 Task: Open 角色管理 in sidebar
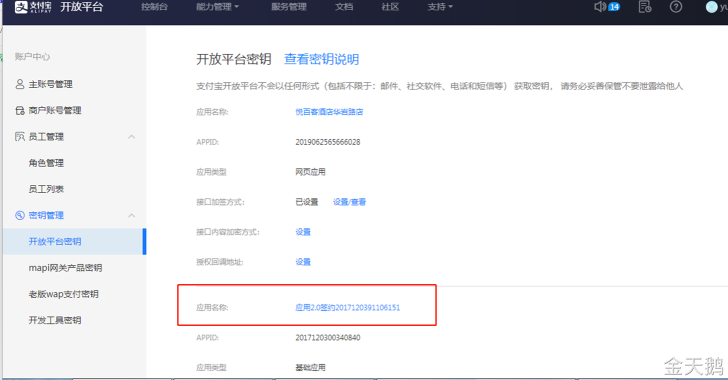tap(46, 163)
